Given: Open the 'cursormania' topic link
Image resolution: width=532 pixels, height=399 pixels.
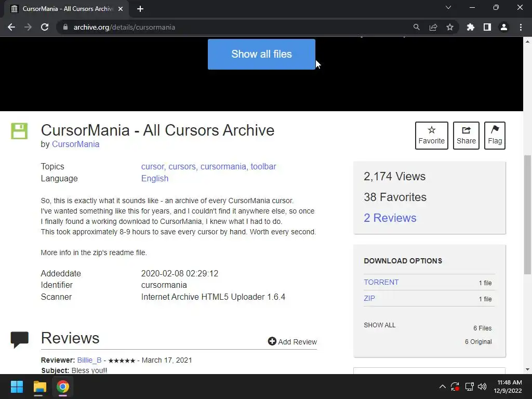Looking at the screenshot, I should [223, 167].
